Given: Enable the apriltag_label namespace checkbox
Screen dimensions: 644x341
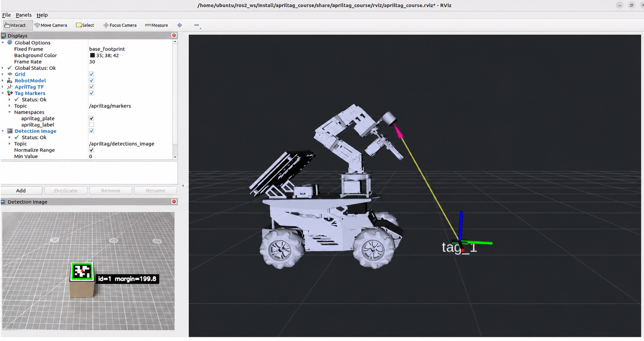Looking at the screenshot, I should (x=92, y=125).
